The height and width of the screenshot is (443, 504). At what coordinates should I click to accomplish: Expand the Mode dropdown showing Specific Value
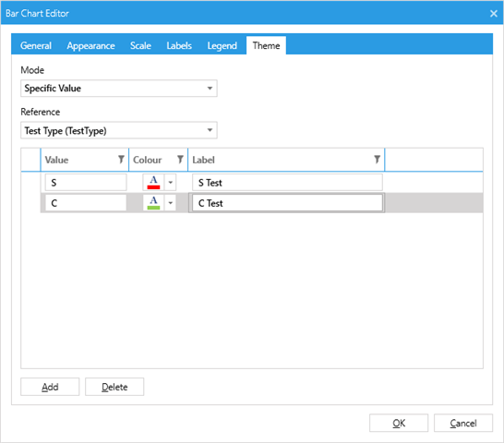pos(119,89)
